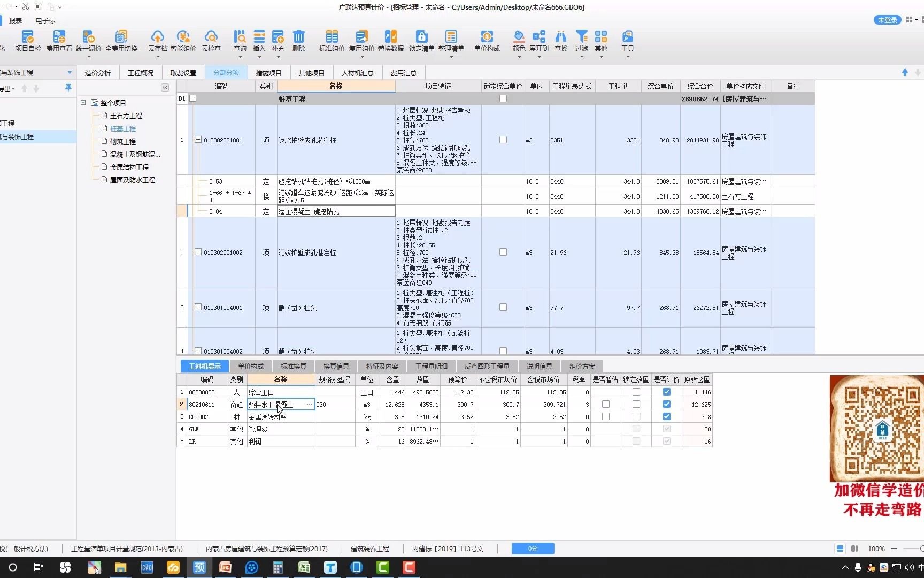The width and height of the screenshot is (924, 578).
Task: Open the 报表 menu
Action: click(x=16, y=20)
